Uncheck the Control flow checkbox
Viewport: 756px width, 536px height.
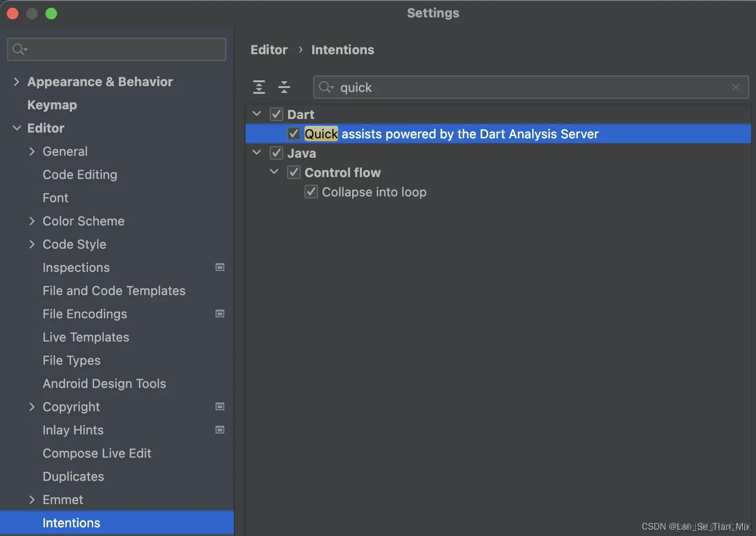pos(294,173)
